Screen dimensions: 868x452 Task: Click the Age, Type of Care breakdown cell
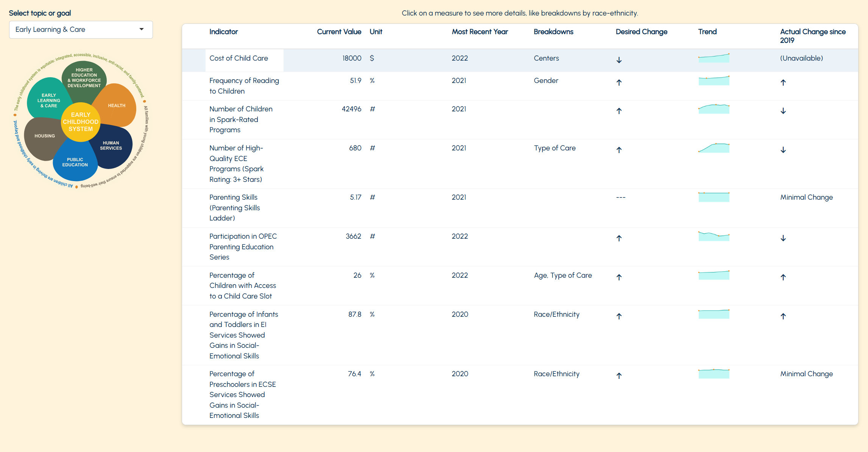pos(563,275)
